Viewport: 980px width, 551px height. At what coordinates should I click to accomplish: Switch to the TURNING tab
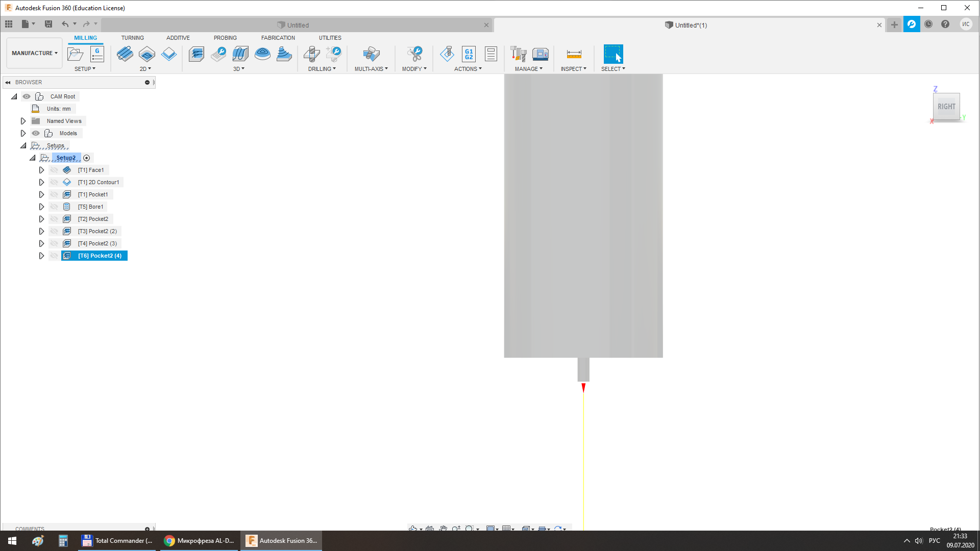(x=132, y=38)
